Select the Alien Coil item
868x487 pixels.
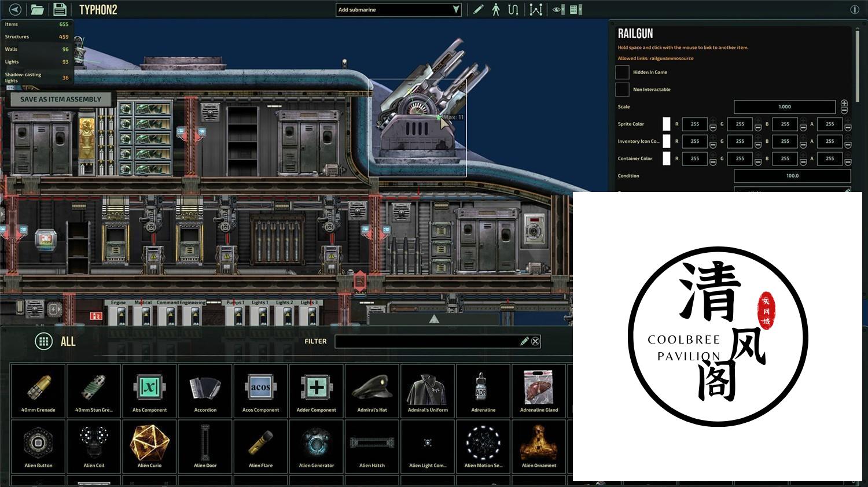pyautogui.click(x=94, y=446)
